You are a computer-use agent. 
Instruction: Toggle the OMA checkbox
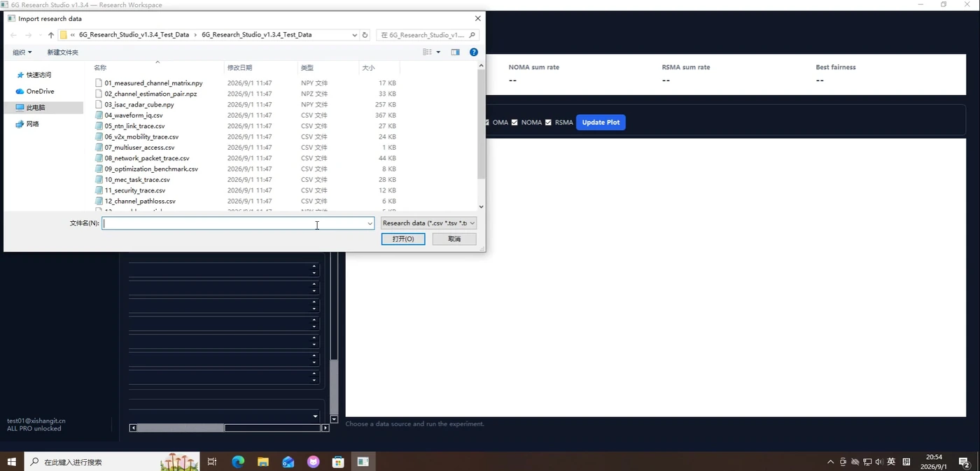[x=486, y=122]
